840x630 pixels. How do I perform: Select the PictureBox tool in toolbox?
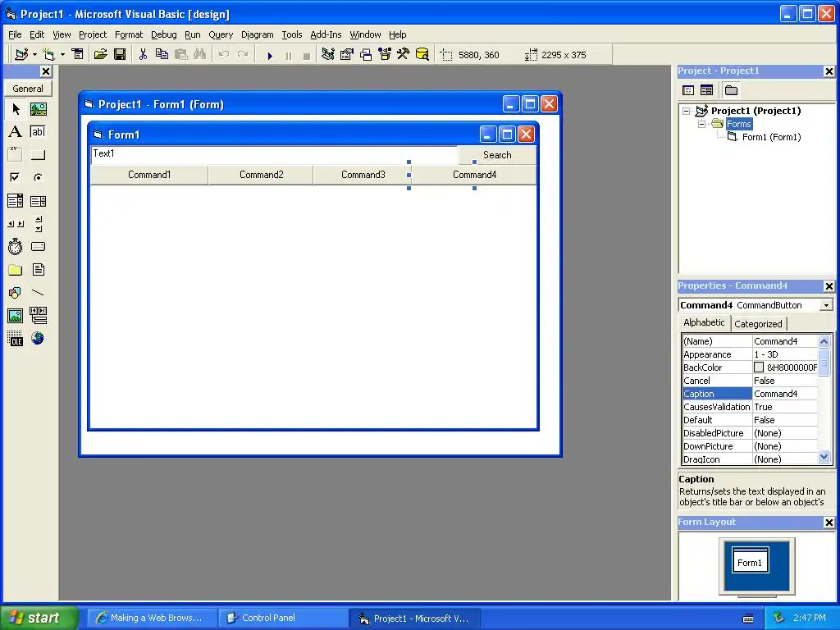[x=38, y=109]
